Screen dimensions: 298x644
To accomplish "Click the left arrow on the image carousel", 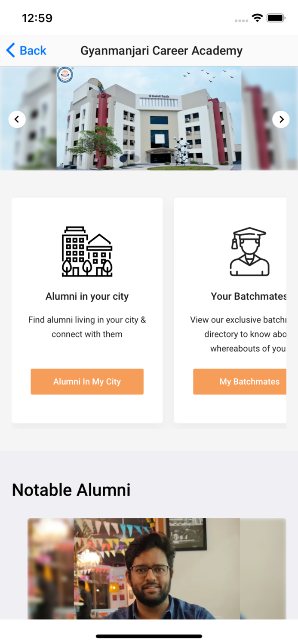I will [17, 119].
